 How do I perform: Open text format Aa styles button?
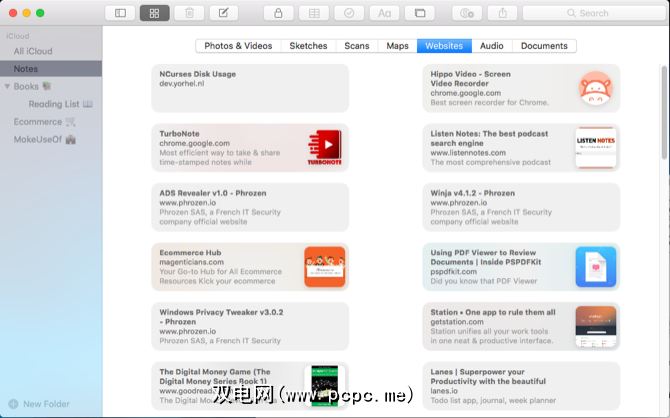pyautogui.click(x=384, y=13)
